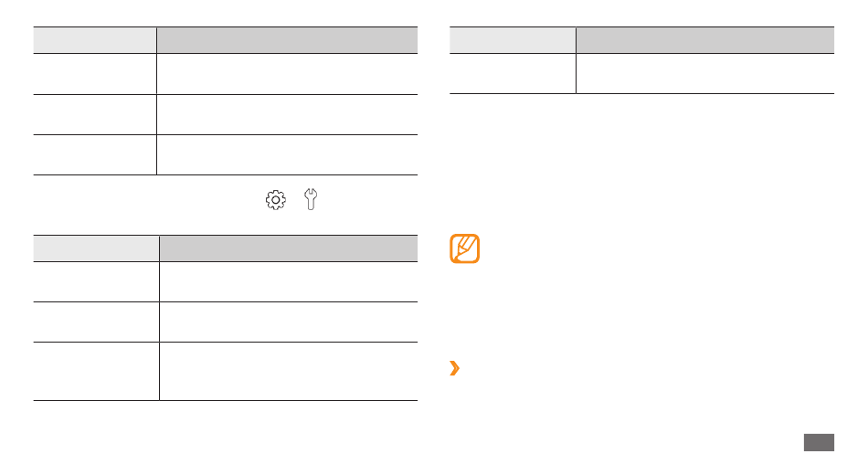Select light gray header cell of table above gear icon

[95, 40]
